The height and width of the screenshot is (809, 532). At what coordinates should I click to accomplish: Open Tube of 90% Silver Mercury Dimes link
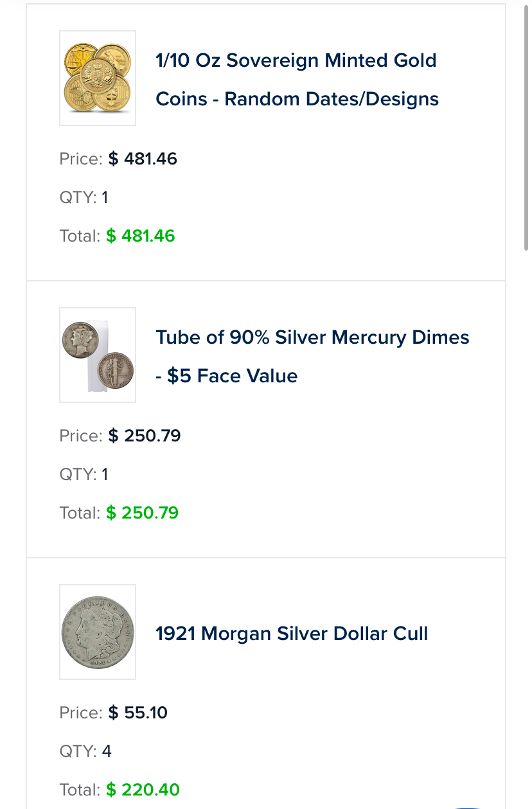pyautogui.click(x=312, y=357)
